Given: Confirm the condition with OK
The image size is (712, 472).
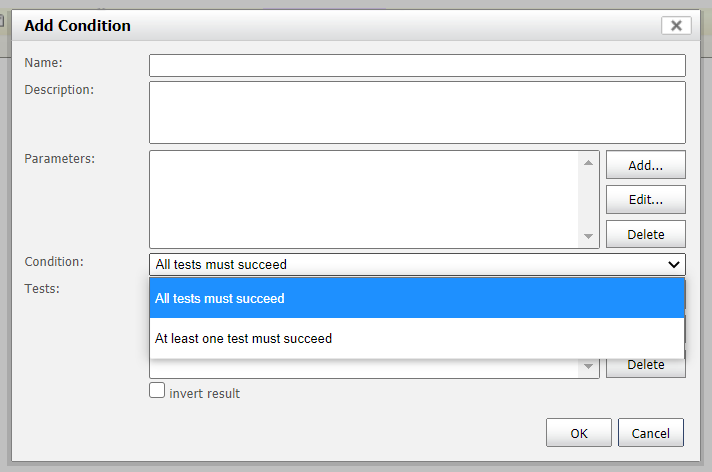Looking at the screenshot, I should pyautogui.click(x=579, y=433).
